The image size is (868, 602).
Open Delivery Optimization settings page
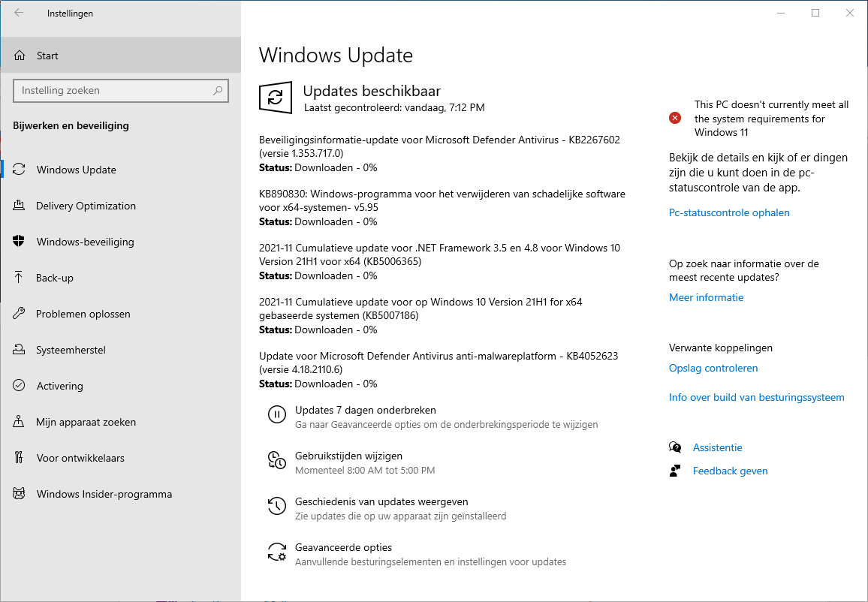[x=86, y=206]
